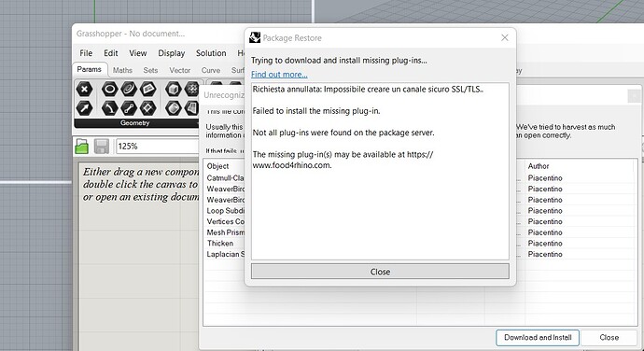Open the Solution menu
This screenshot has height=351, width=644.
(x=211, y=53)
